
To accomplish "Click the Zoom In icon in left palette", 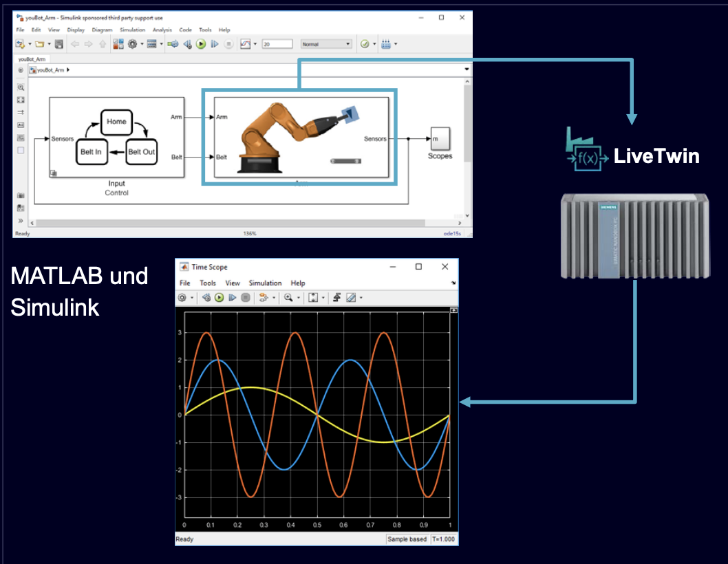I will point(21,87).
